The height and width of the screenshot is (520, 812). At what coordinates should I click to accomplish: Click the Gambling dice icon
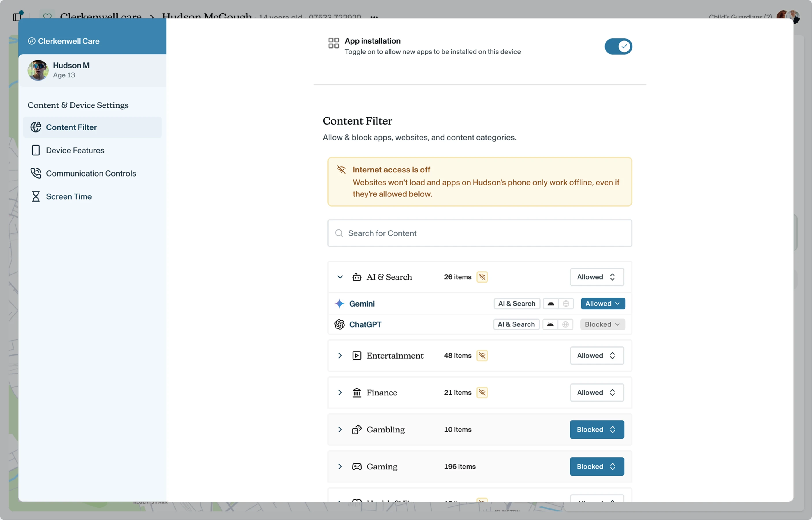coord(356,430)
